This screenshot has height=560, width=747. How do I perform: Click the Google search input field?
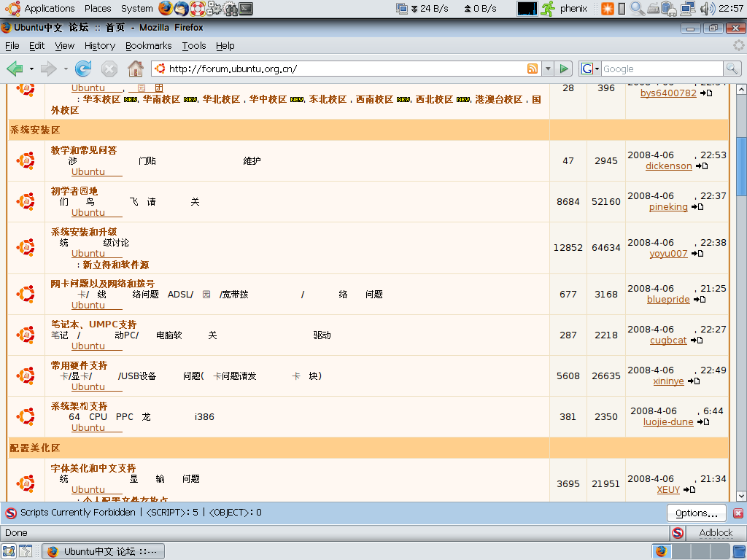(662, 69)
